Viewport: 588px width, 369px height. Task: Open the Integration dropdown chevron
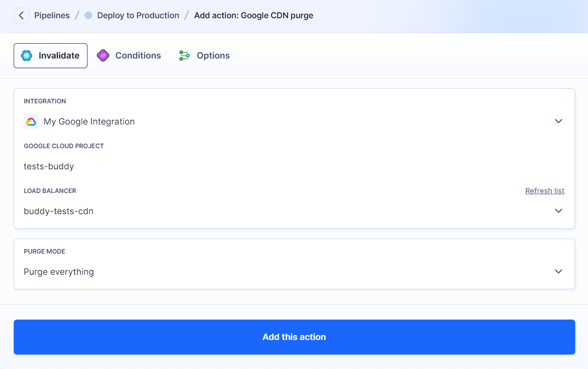tap(559, 121)
